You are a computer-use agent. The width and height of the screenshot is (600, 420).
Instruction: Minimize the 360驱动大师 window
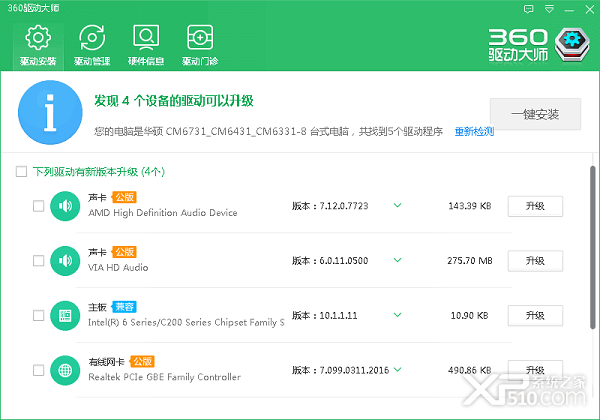(x=569, y=10)
